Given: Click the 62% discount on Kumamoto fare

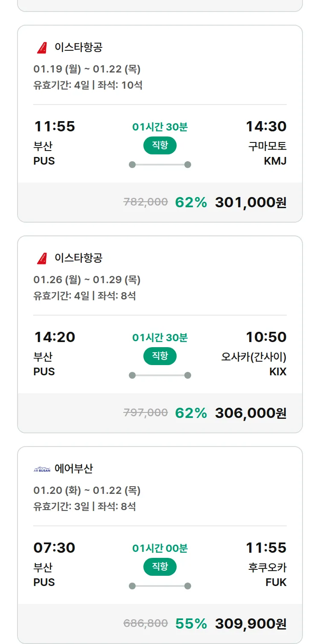Looking at the screenshot, I should pos(191,202).
